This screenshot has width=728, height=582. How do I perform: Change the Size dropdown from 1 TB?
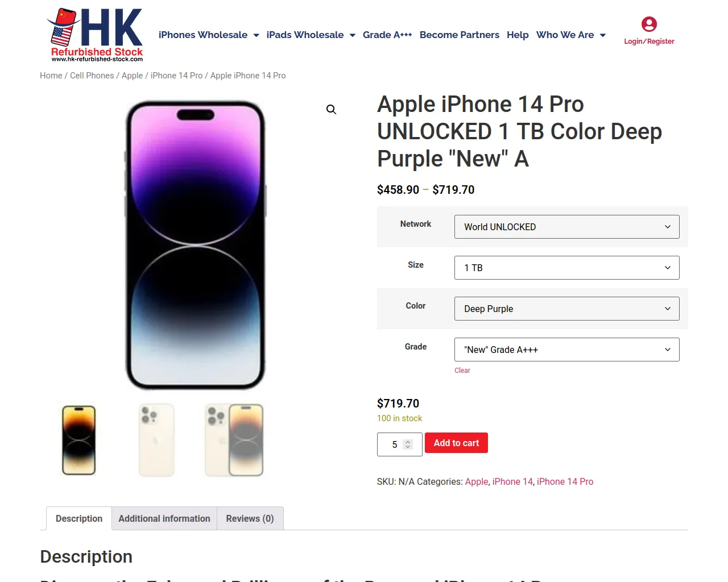[566, 268]
